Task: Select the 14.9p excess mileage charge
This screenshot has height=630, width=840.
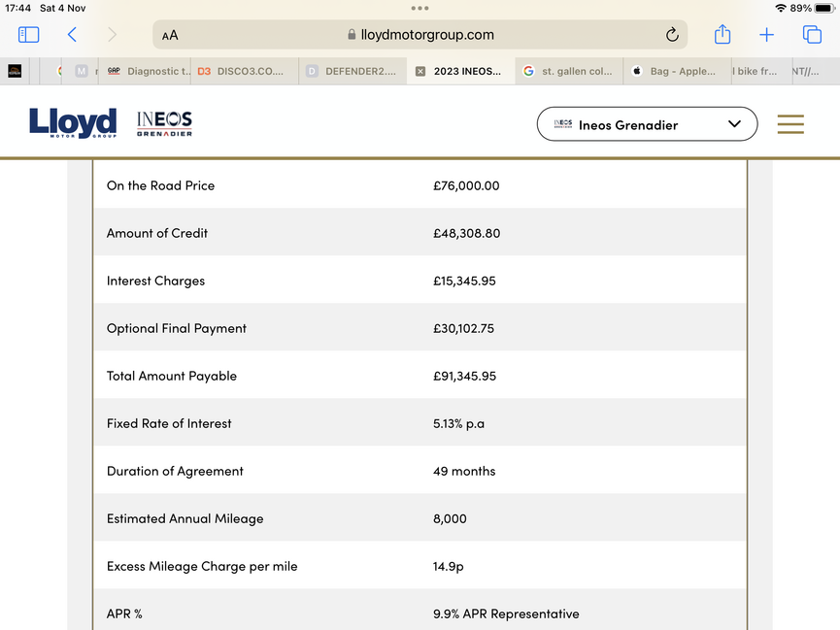Action: pyautogui.click(x=449, y=566)
